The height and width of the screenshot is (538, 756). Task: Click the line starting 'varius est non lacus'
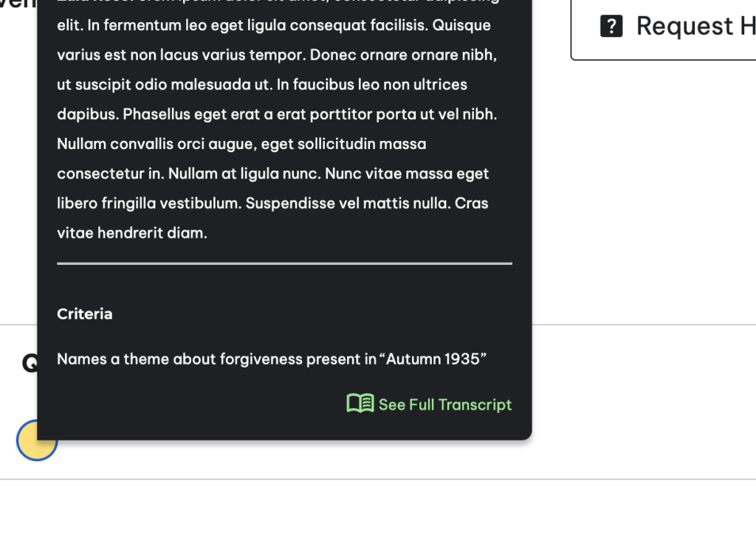point(277,55)
